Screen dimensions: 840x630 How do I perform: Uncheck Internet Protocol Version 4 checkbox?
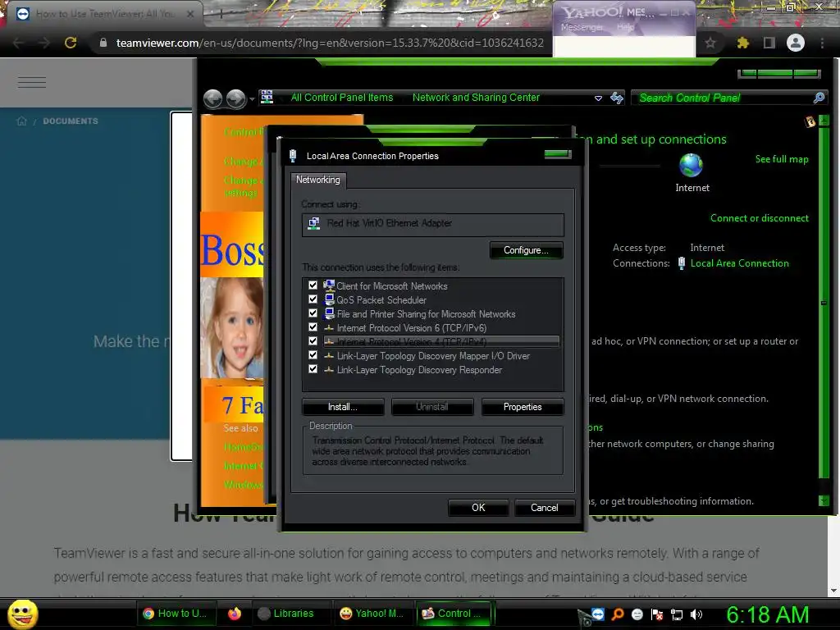tap(313, 340)
